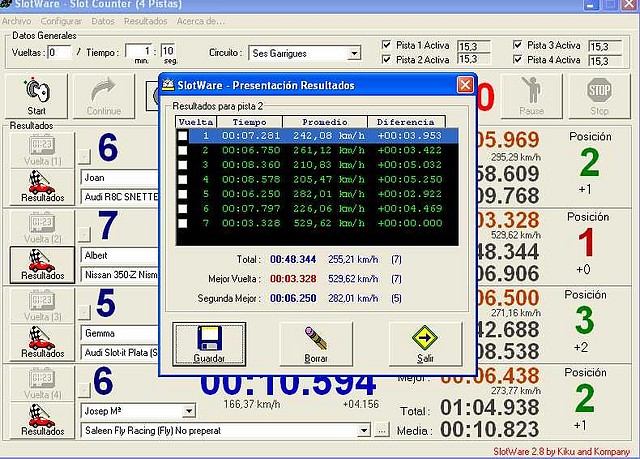Click the Pista 1 length field
Viewport: 640px width, 459px height.
tap(473, 46)
